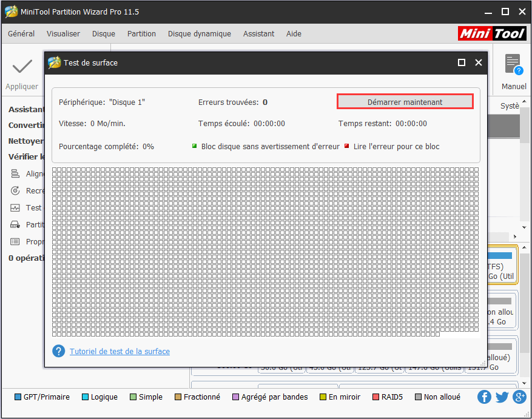Viewport: 532px width, 419px height.
Task: Expand the Nettoyer sidebar section
Action: coord(26,141)
